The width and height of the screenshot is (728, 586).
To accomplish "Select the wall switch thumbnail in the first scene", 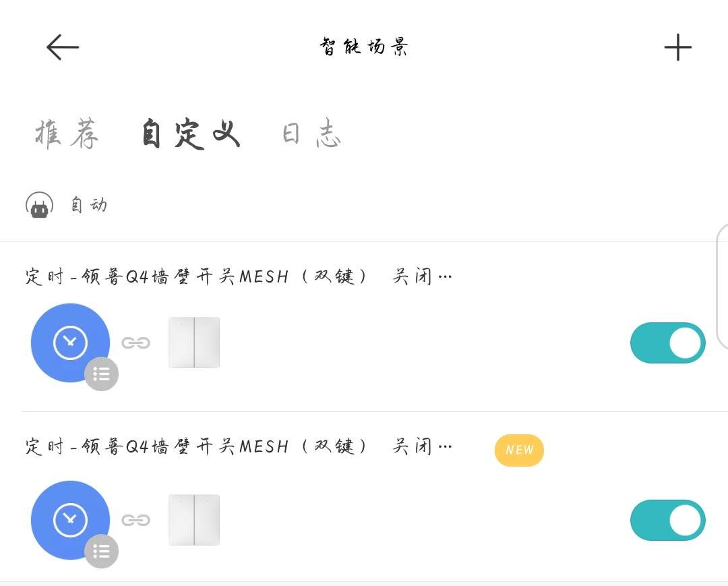I will (x=194, y=343).
